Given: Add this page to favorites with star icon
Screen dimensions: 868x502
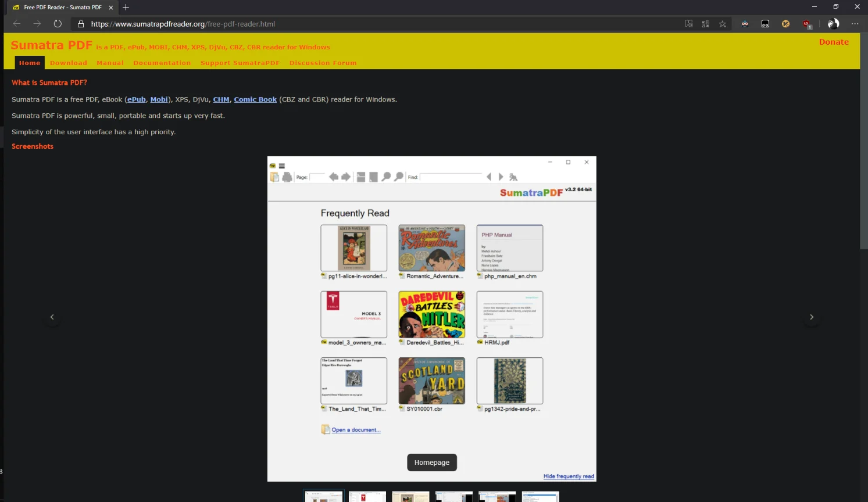Looking at the screenshot, I should click(x=723, y=24).
